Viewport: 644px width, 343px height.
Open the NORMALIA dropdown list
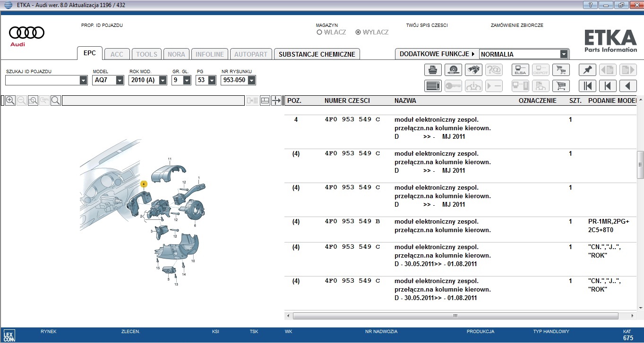[563, 54]
